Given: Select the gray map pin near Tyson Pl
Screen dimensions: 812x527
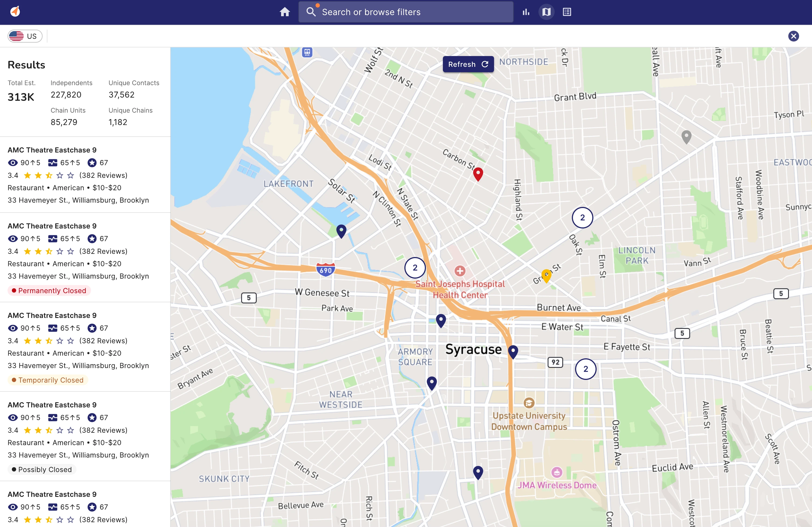Looking at the screenshot, I should point(687,137).
